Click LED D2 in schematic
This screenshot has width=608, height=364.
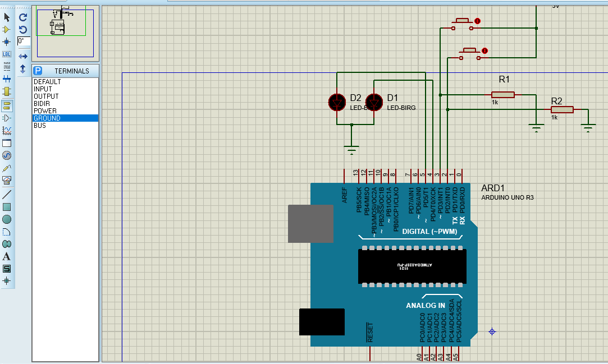tap(337, 103)
